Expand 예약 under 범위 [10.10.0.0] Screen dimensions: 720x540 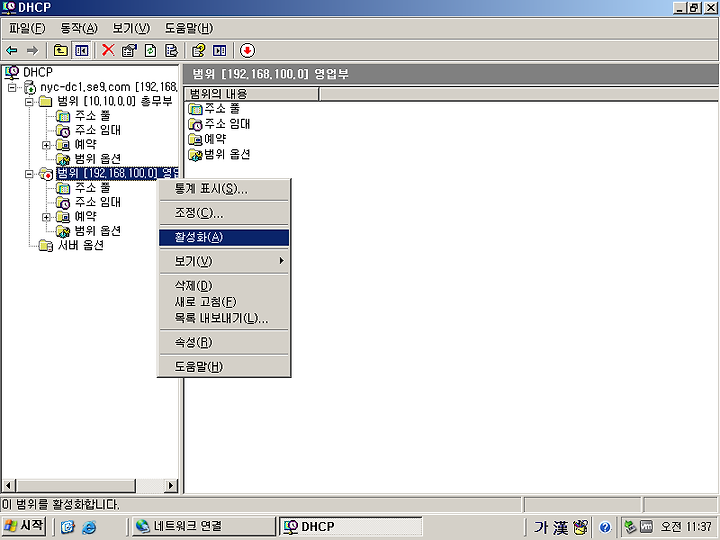(x=46, y=145)
